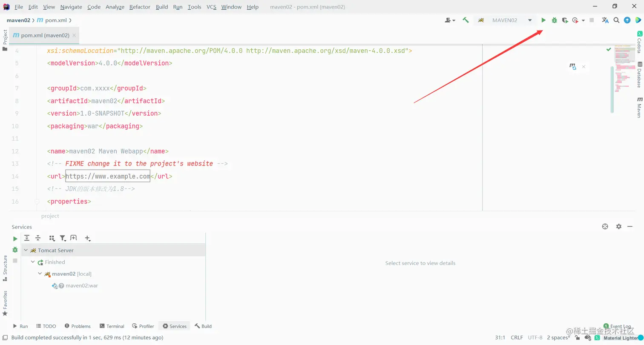This screenshot has width=644, height=345.
Task: Open the Maven side panel
Action: click(x=639, y=107)
